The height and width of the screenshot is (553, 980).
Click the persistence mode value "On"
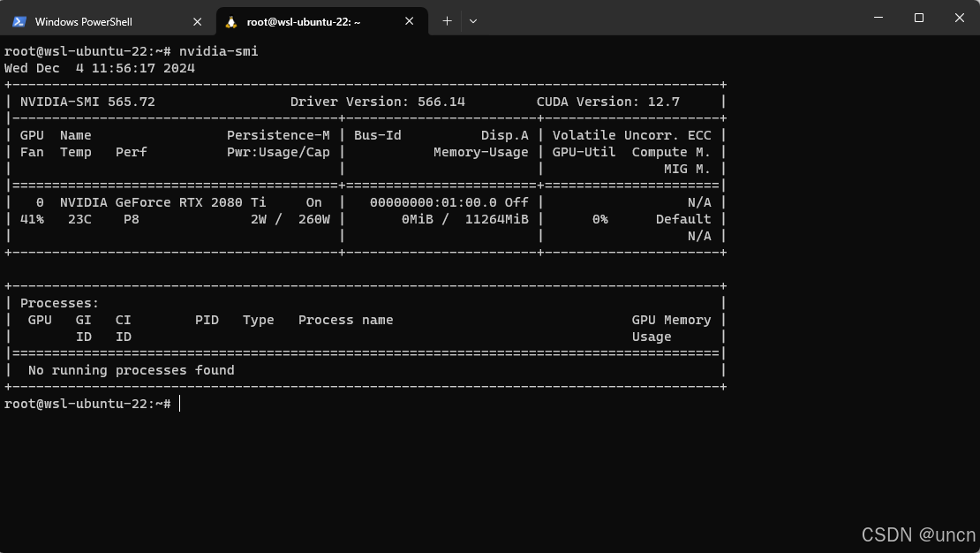click(313, 202)
